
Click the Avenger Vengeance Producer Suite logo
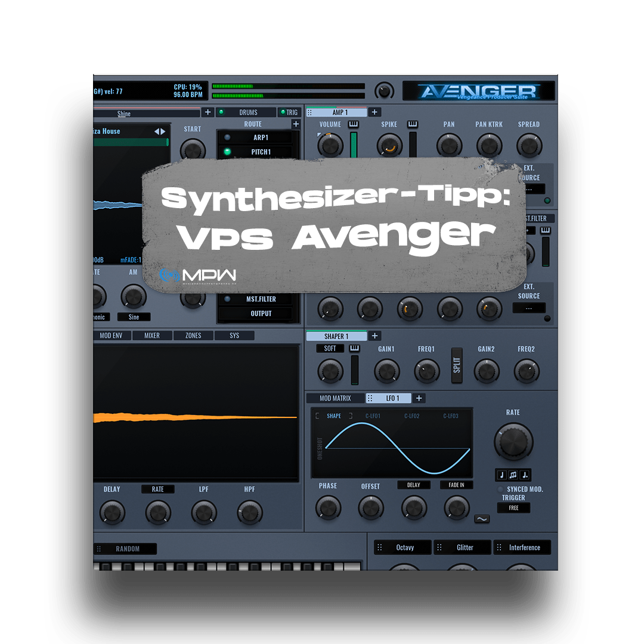(478, 91)
